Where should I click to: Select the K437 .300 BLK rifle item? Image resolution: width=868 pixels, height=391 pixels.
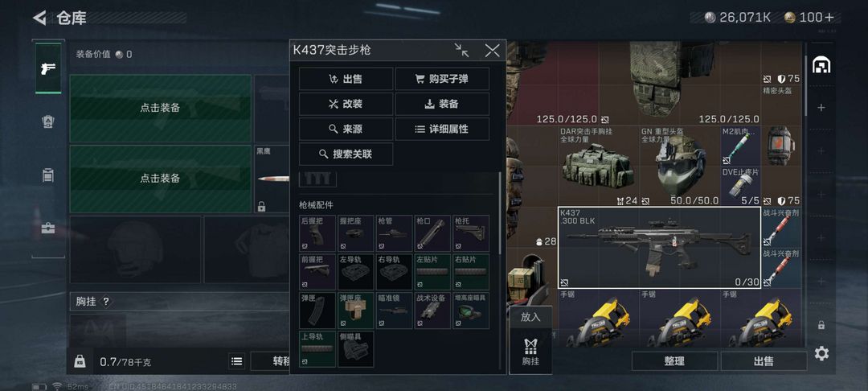click(x=659, y=248)
